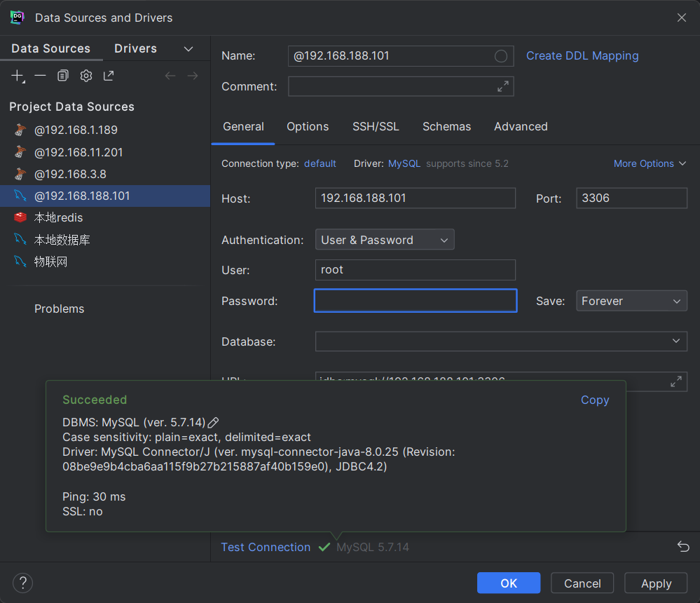
Task: Open the Save Forever dropdown
Action: [x=631, y=301]
